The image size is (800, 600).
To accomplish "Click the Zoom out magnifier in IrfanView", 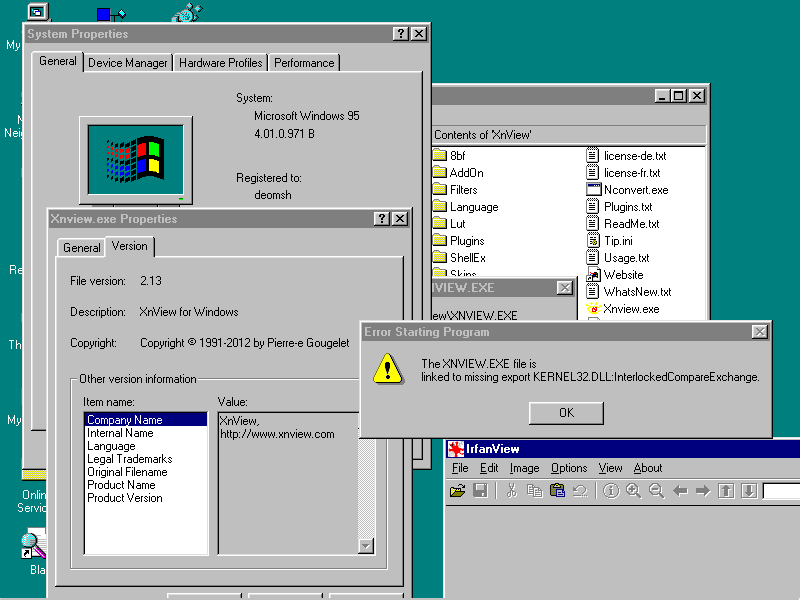I will tap(657, 491).
